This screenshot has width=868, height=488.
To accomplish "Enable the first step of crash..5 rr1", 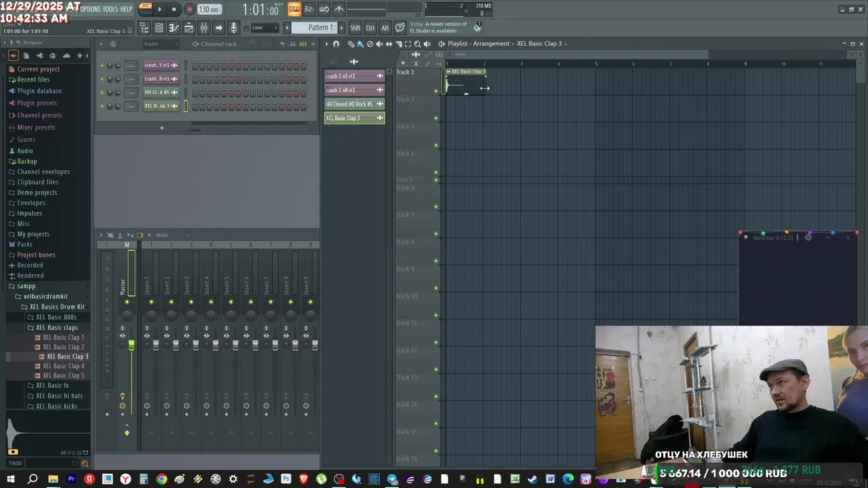I will click(195, 66).
